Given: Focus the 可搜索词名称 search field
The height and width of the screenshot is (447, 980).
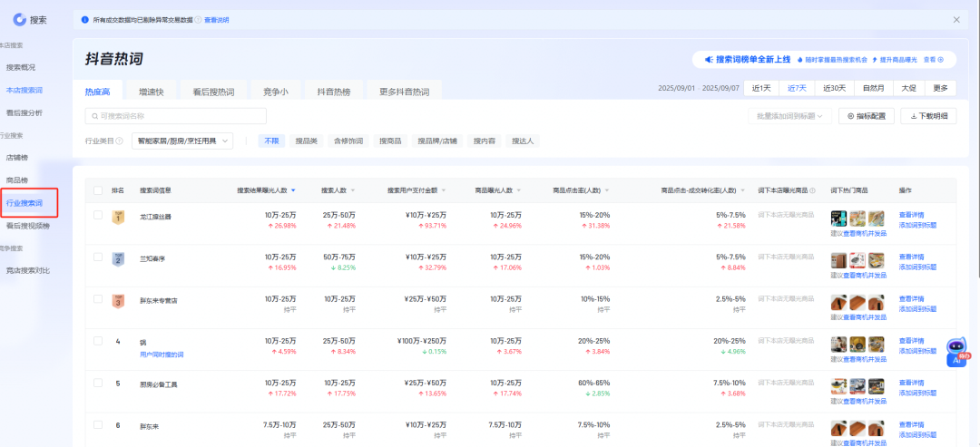Looking at the screenshot, I should [176, 116].
